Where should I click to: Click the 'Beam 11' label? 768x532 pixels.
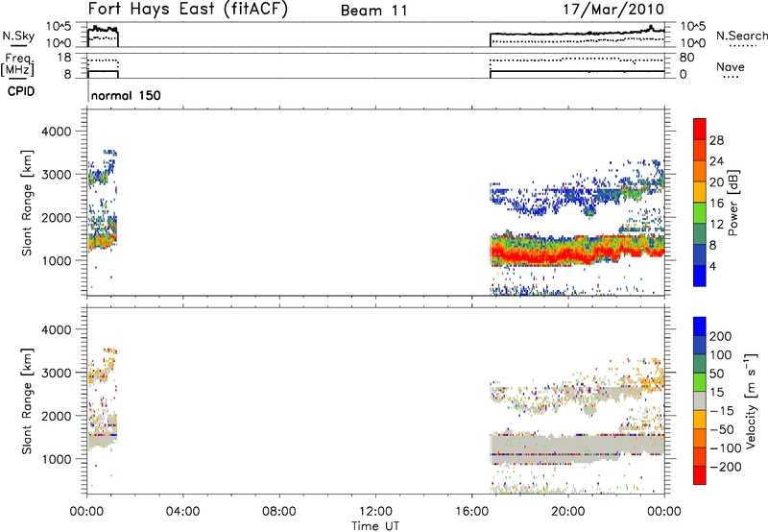[x=374, y=11]
